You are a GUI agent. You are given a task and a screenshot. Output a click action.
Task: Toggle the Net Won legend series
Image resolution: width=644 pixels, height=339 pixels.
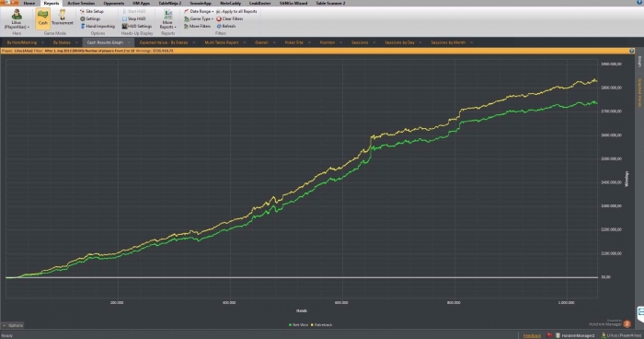[x=299, y=325]
